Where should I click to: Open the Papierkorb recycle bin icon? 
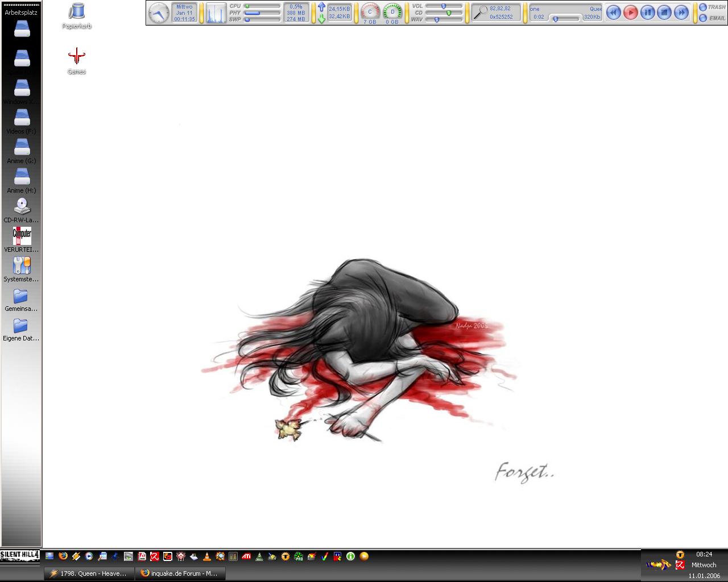[77, 15]
